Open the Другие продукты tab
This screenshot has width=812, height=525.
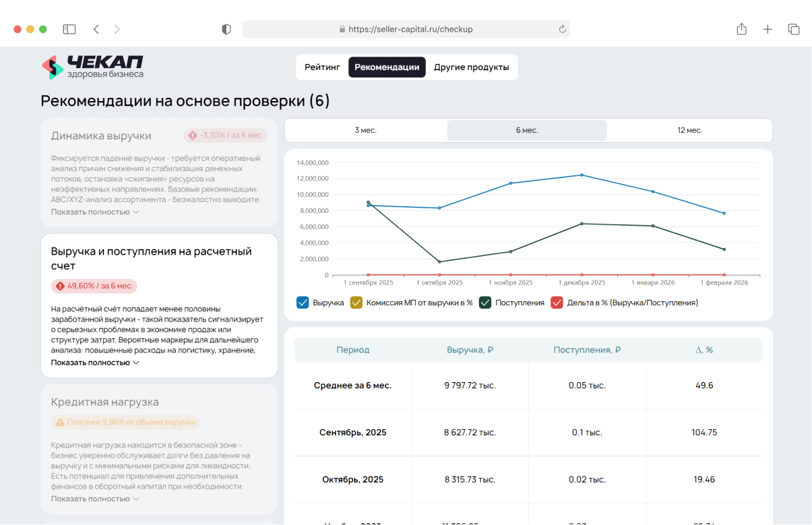pyautogui.click(x=471, y=67)
